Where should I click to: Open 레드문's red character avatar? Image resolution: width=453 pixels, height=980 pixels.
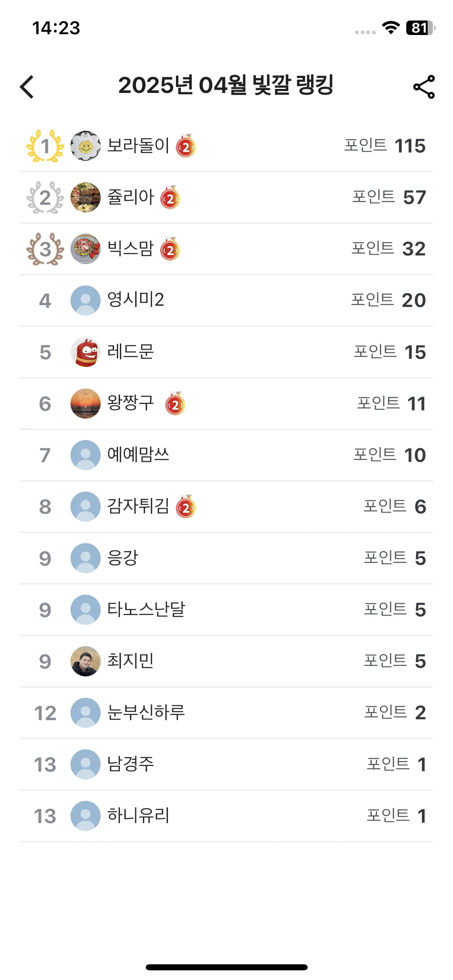85,352
